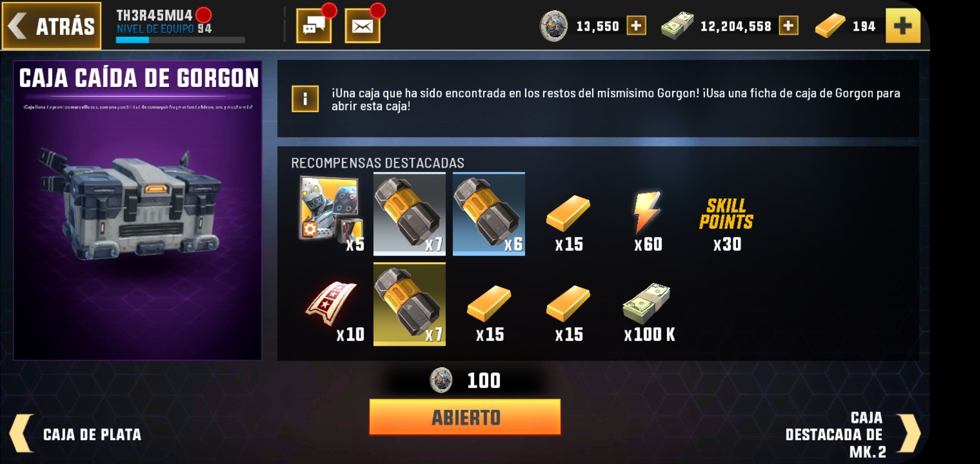The image size is (980, 464).
Task: Select the gold-backed canister x7 reward
Action: coord(410,304)
